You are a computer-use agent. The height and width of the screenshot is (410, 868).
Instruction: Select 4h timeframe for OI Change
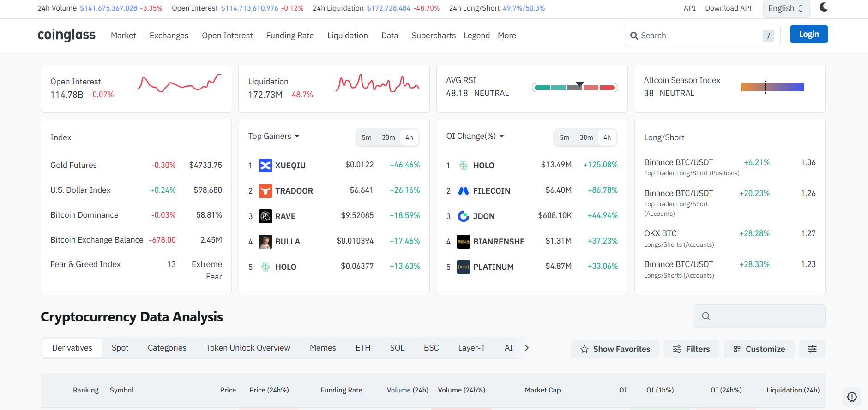[x=607, y=137]
